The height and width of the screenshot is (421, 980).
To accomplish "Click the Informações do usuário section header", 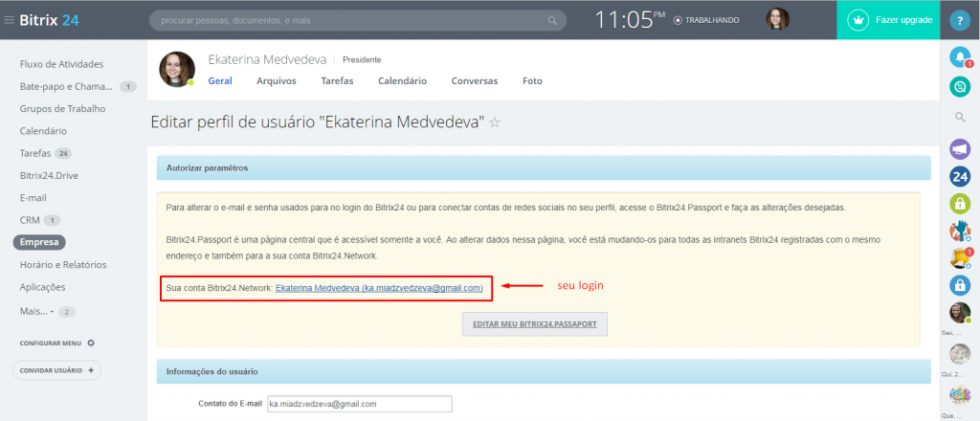I will [x=544, y=371].
